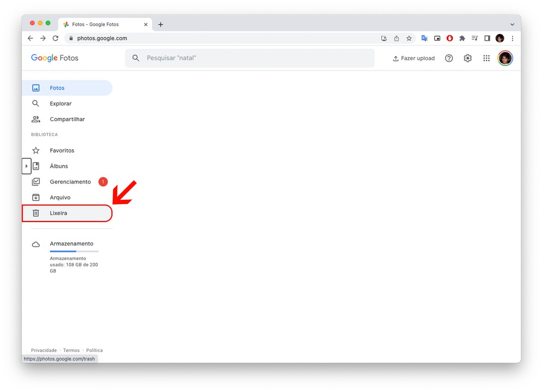The height and width of the screenshot is (392, 543).
Task: Click the Armazenamento link
Action: click(x=71, y=243)
